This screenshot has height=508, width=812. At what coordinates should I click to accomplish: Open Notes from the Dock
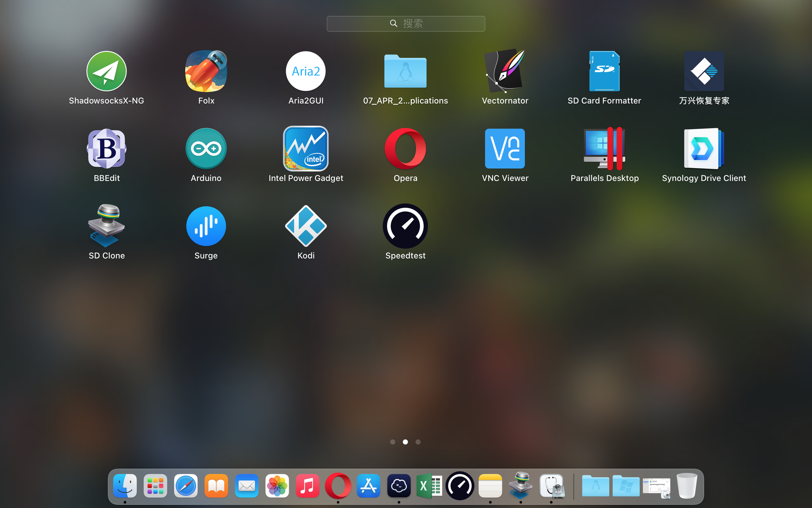pyautogui.click(x=490, y=486)
